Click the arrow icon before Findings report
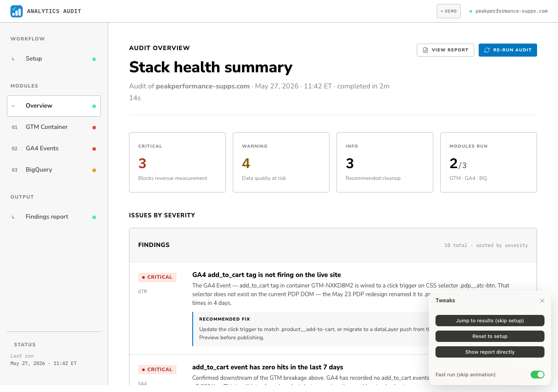The width and height of the screenshot is (558, 392). click(x=13, y=217)
